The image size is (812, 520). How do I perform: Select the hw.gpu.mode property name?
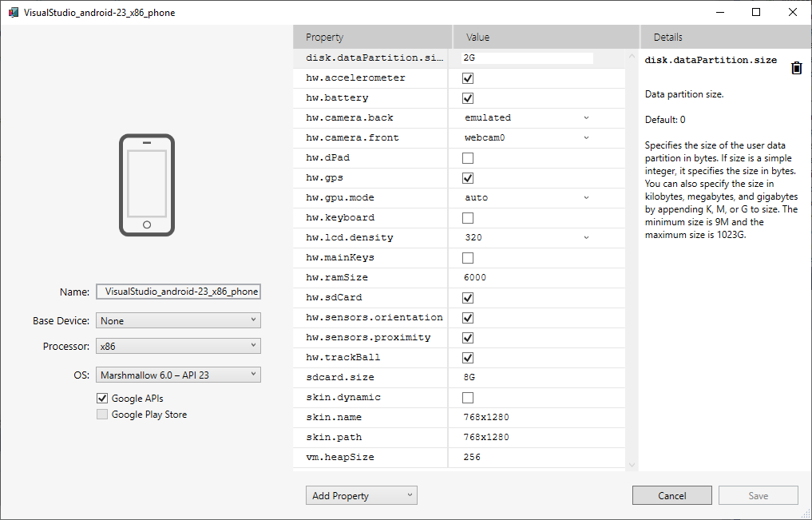click(x=339, y=198)
